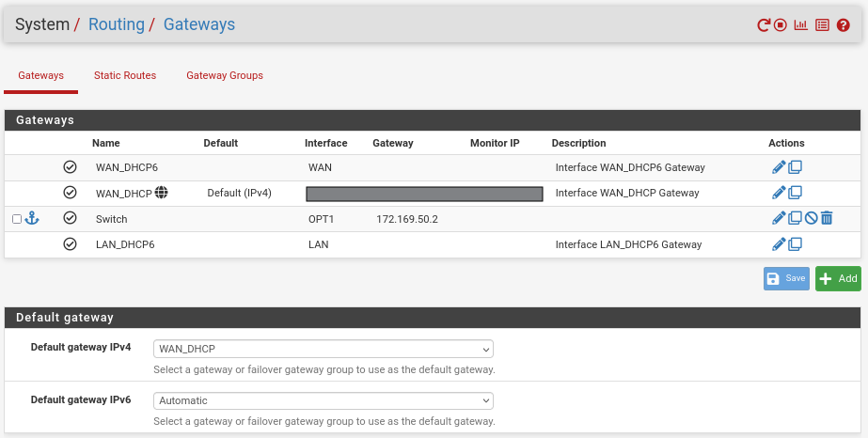868x438 pixels.
Task: Click the Interface LAN_DHCP6 Gateway description
Action: pyautogui.click(x=628, y=244)
